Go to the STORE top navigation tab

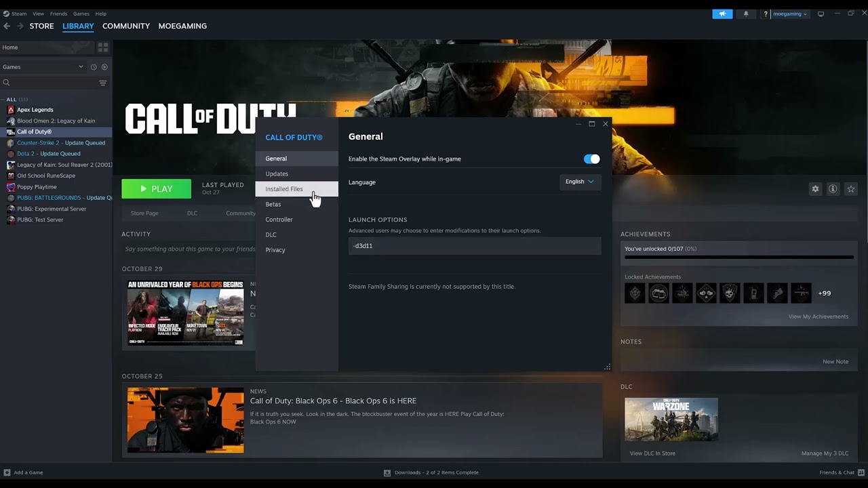pos(41,26)
